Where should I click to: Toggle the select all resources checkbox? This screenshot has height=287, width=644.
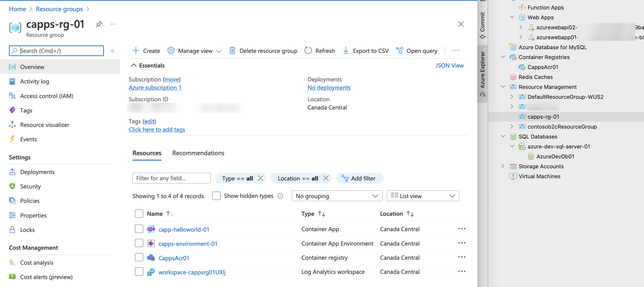139,214
